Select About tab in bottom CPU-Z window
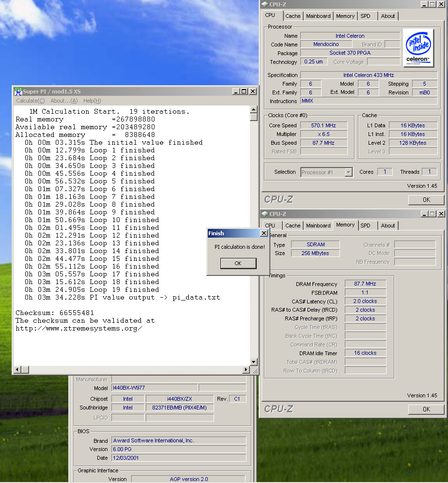Screen dimensions: 448x483 click(387, 226)
